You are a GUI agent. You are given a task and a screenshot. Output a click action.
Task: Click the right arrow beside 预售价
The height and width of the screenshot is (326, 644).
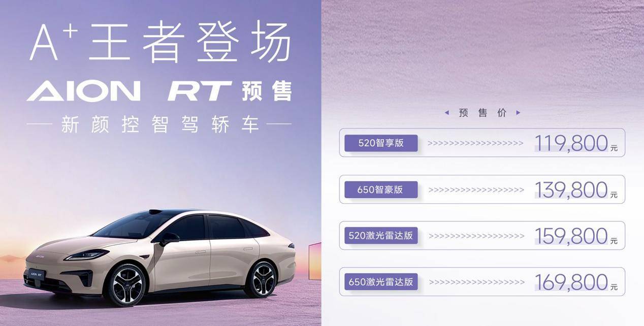coord(518,113)
